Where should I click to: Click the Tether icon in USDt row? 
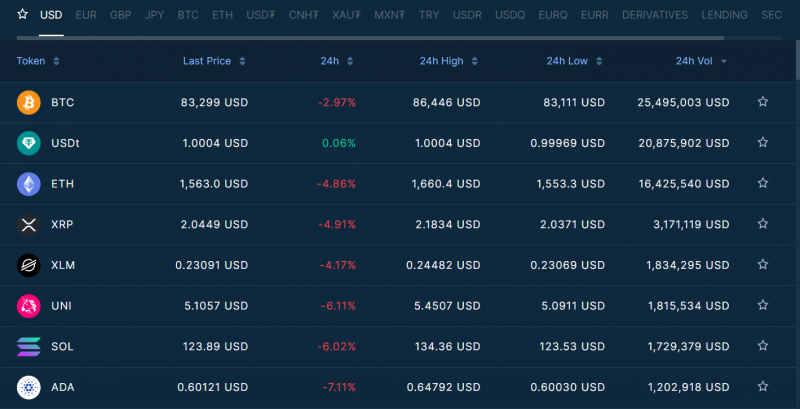[x=29, y=143]
